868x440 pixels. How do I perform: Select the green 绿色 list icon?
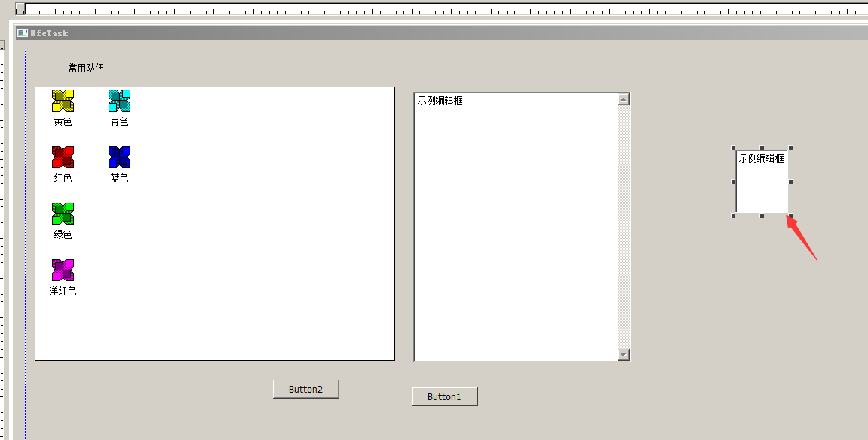click(x=63, y=213)
